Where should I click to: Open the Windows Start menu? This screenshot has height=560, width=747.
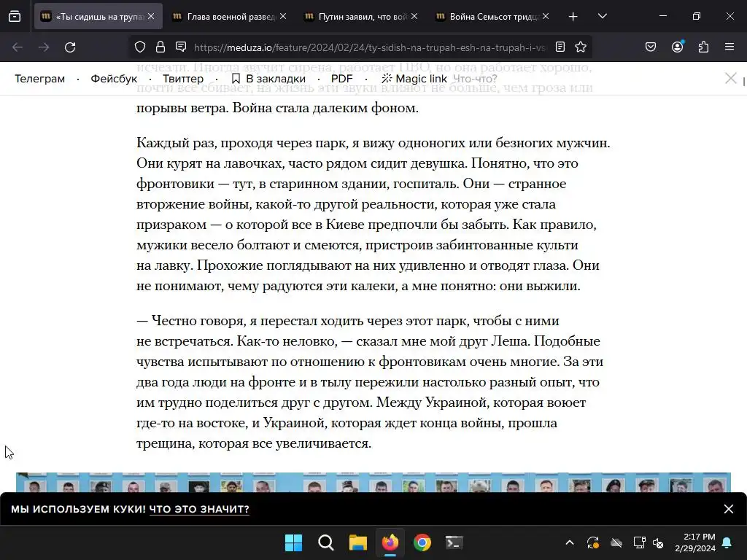(293, 542)
